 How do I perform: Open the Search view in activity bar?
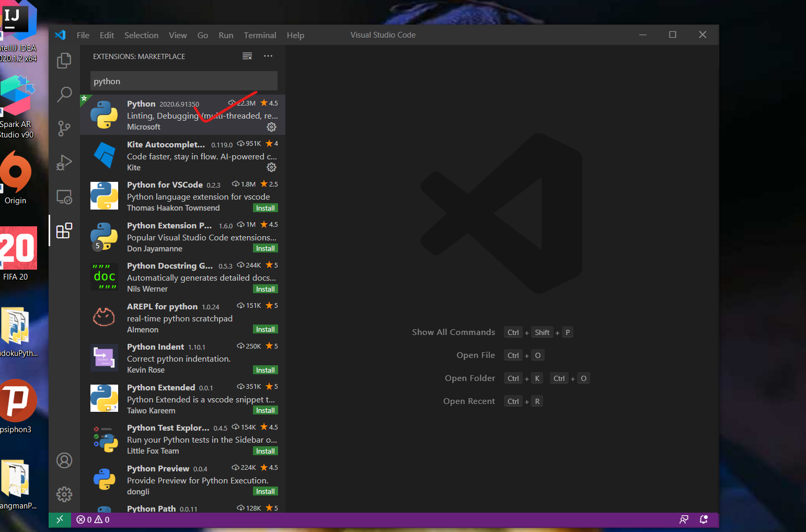(64, 94)
